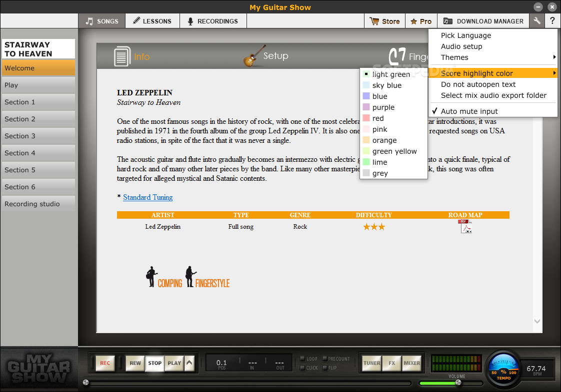Follow the Standard Tuning link
The image size is (561, 392).
[148, 197]
